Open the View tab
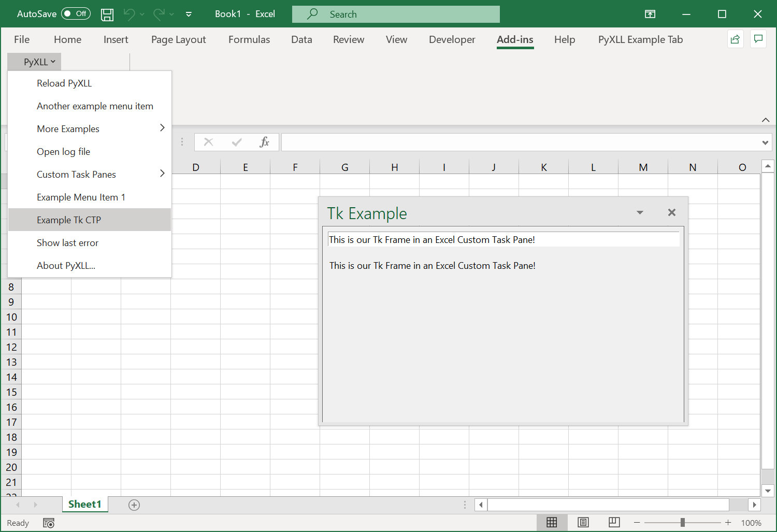The image size is (777, 532). tap(396, 39)
